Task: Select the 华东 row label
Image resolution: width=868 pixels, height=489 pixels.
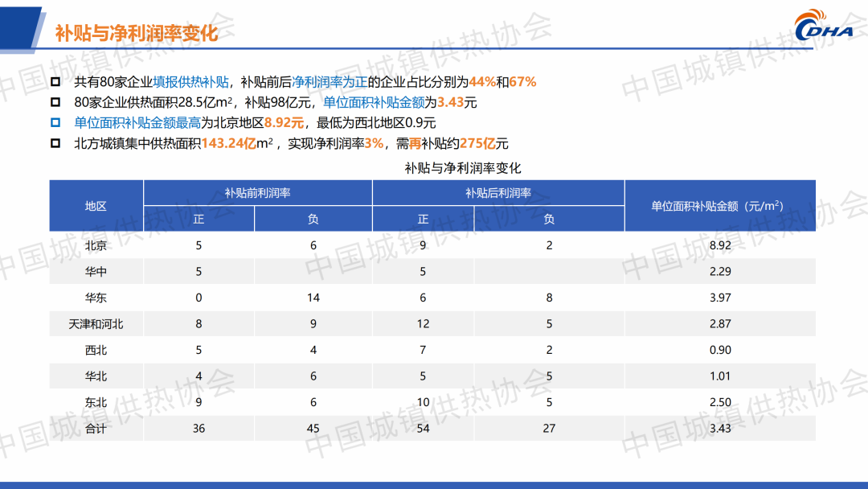Action: pos(96,298)
